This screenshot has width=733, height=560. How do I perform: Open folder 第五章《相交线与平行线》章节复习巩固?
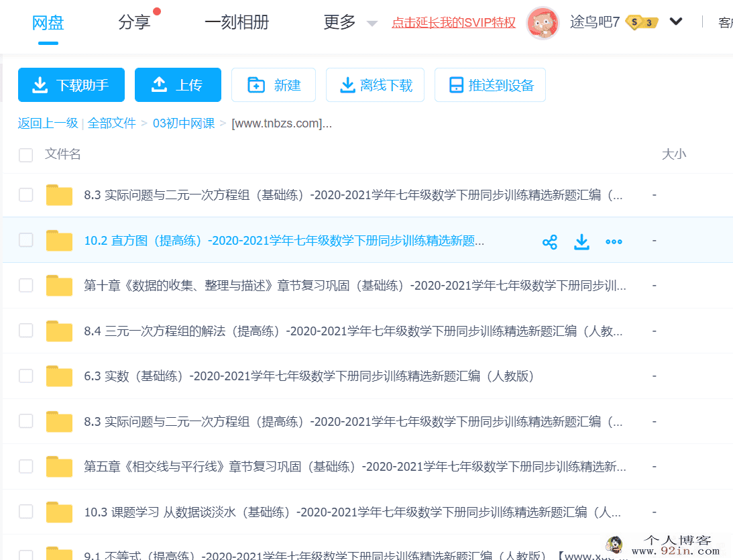pos(355,467)
